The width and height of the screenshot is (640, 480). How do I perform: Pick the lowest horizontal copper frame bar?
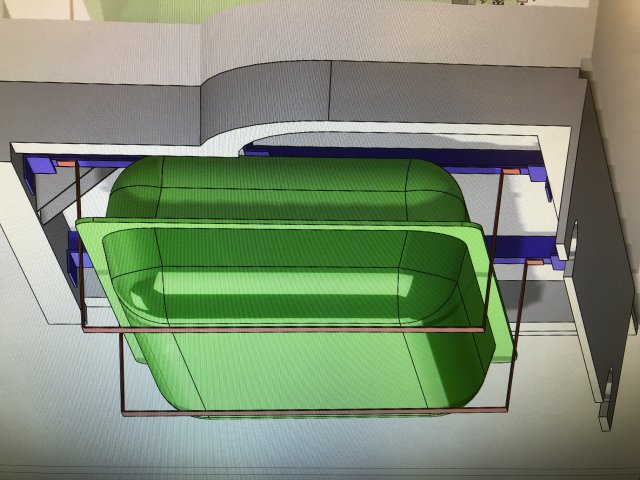tap(310, 411)
